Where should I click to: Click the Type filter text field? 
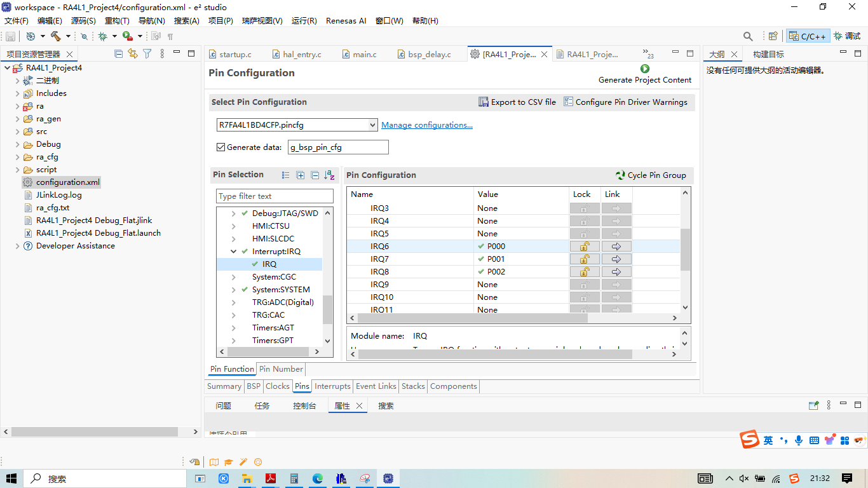(x=275, y=196)
